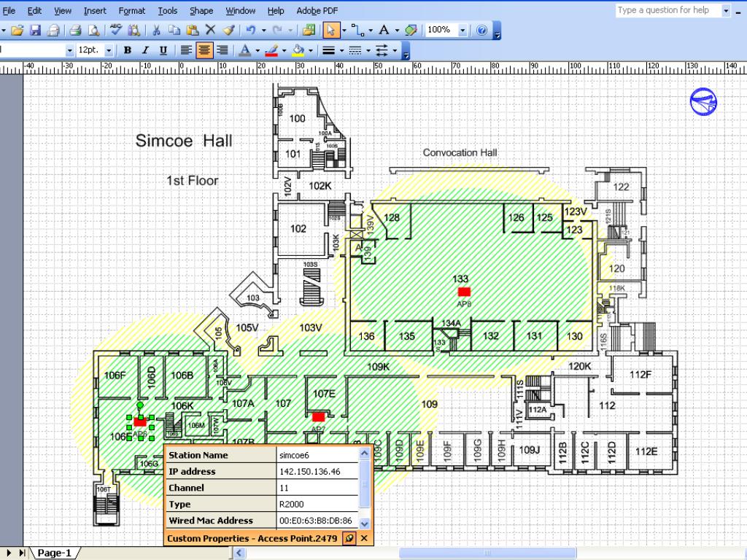This screenshot has height=560, width=747.
Task: Click the IP address value 142.150.136.46
Action: click(x=317, y=472)
